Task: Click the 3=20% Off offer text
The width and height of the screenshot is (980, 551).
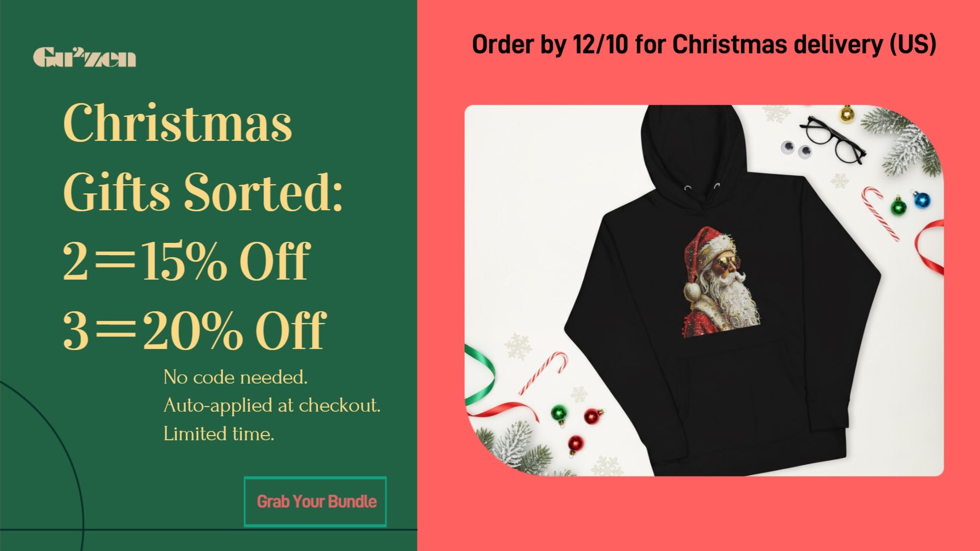Action: [194, 330]
